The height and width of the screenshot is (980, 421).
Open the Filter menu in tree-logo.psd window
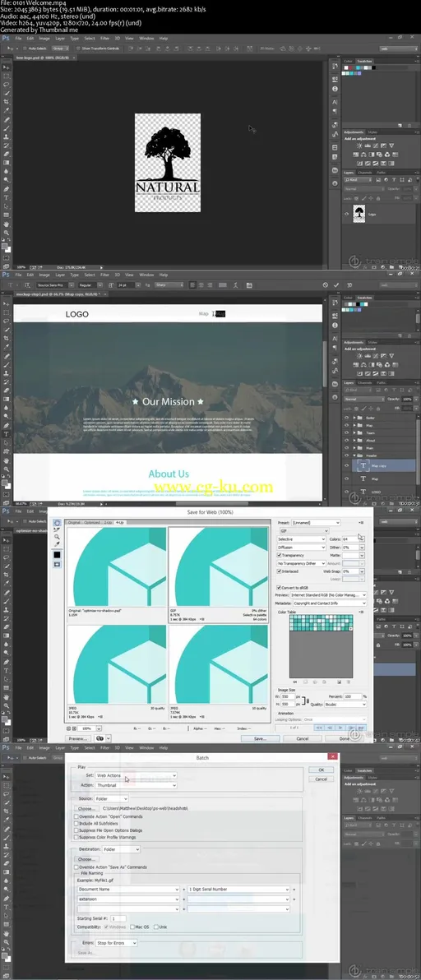(105, 38)
